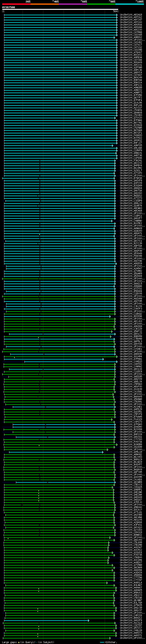This screenshot has height=644, width=146.
Task: Click hit label UniRef100_A9NU99
Action: tap(131, 88)
